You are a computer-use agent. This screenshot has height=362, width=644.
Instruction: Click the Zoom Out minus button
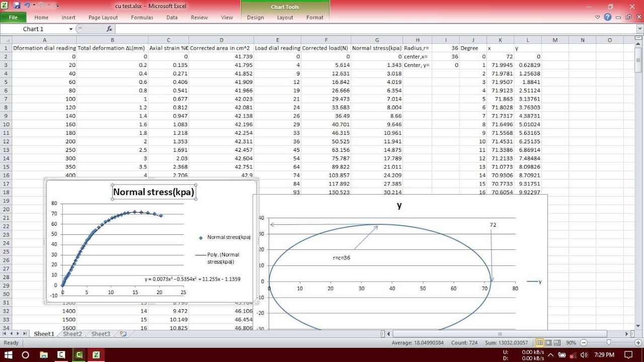tap(584, 343)
